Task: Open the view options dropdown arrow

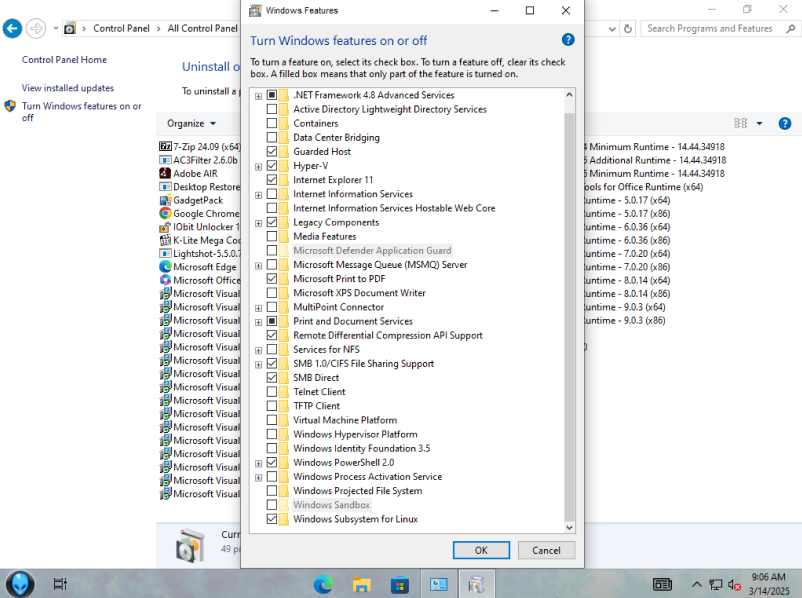Action: coord(759,123)
